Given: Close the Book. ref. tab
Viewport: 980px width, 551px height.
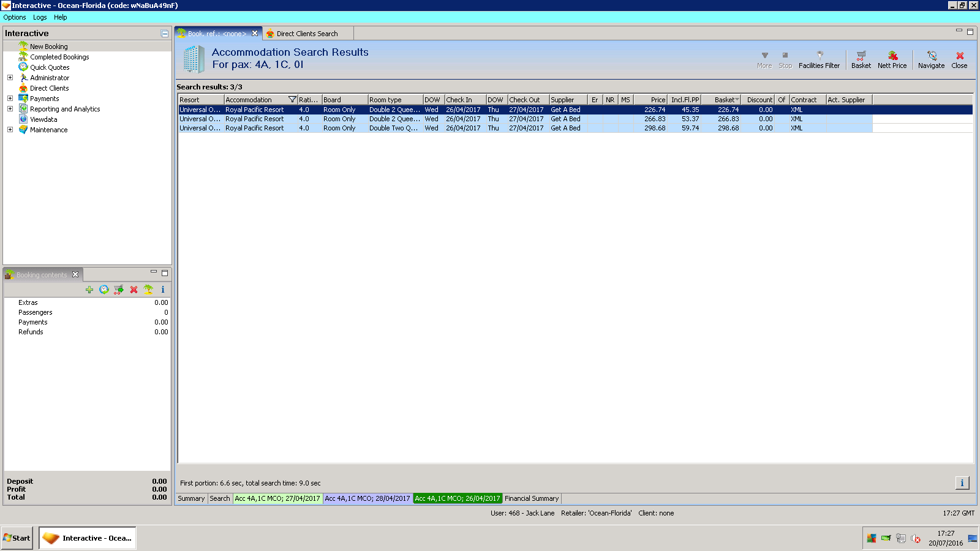Looking at the screenshot, I should [255, 34].
